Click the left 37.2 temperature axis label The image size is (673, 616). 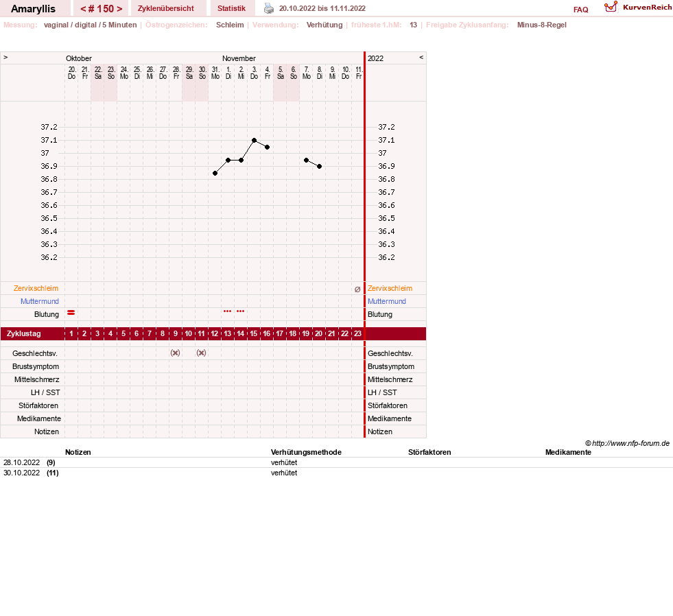click(49, 127)
